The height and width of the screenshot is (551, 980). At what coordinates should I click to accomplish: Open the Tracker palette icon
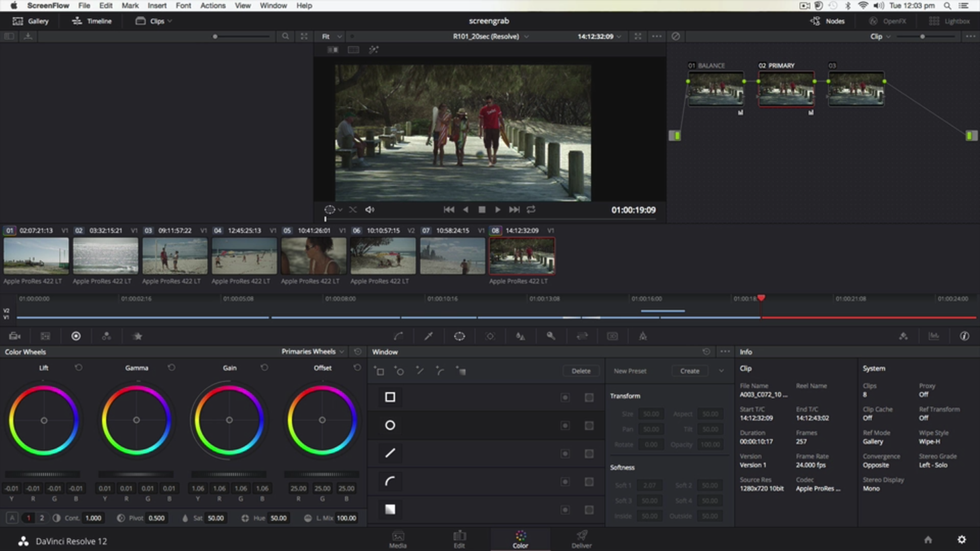490,336
